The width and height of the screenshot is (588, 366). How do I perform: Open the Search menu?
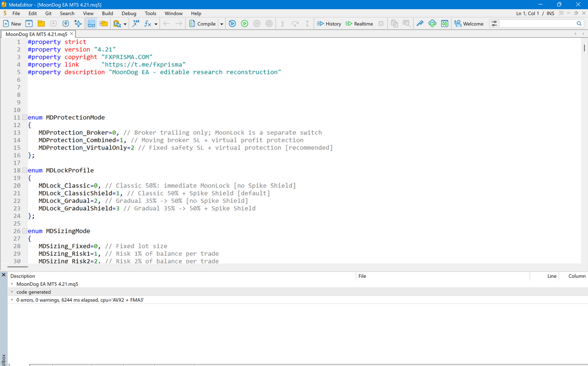coord(67,13)
